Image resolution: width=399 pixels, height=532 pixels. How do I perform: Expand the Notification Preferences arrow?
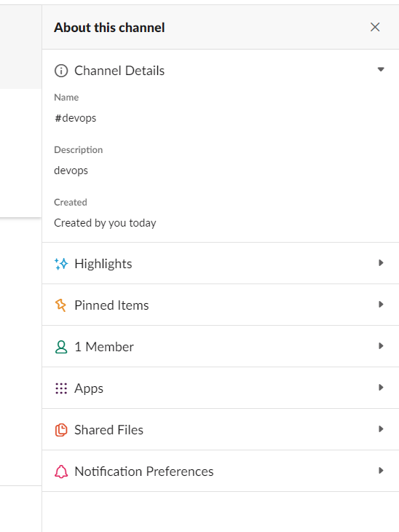[x=381, y=471]
